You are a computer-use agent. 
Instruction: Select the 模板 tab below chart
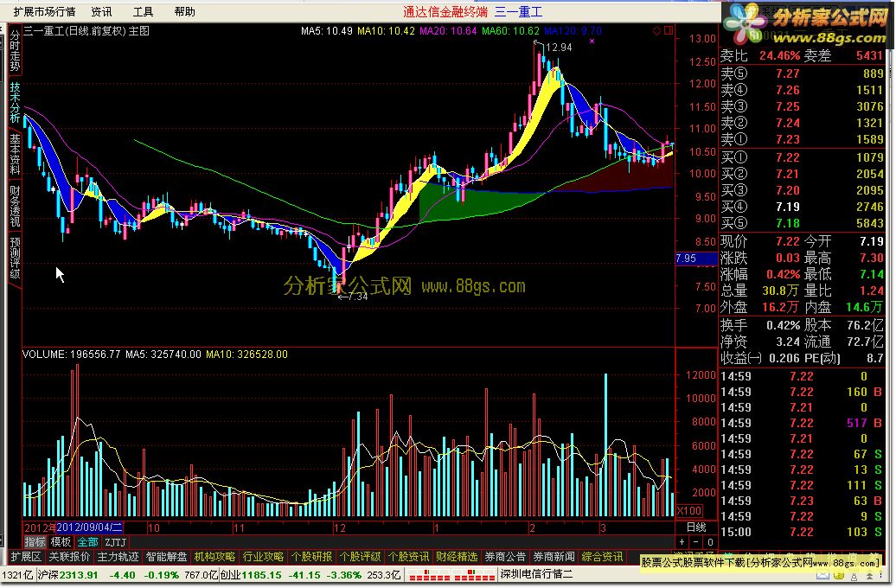tap(61, 541)
